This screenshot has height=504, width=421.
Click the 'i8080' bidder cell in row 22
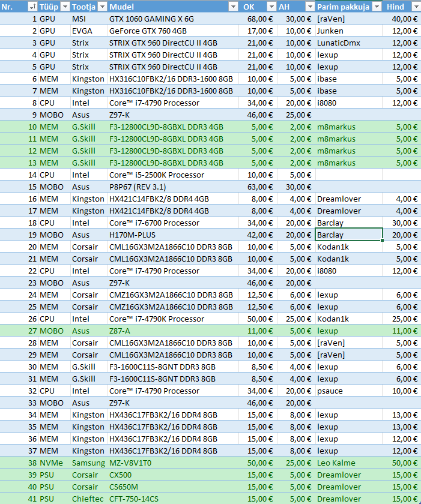tap(349, 271)
